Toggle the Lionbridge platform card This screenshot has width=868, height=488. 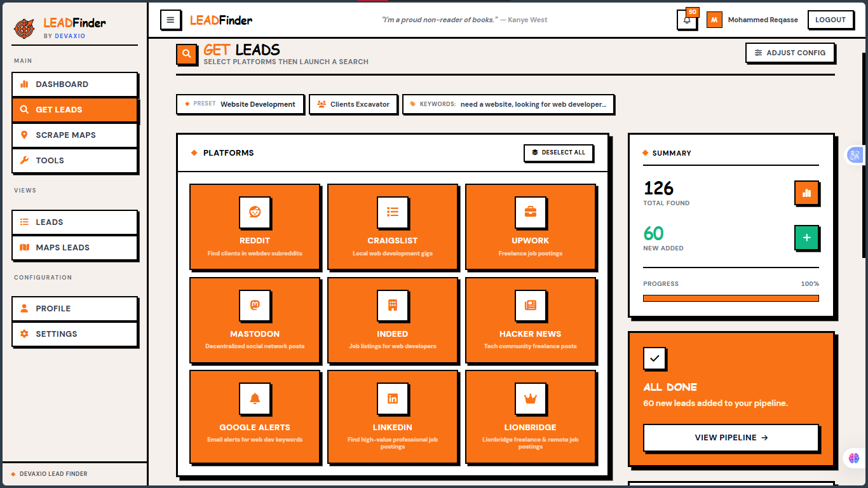pos(531,416)
